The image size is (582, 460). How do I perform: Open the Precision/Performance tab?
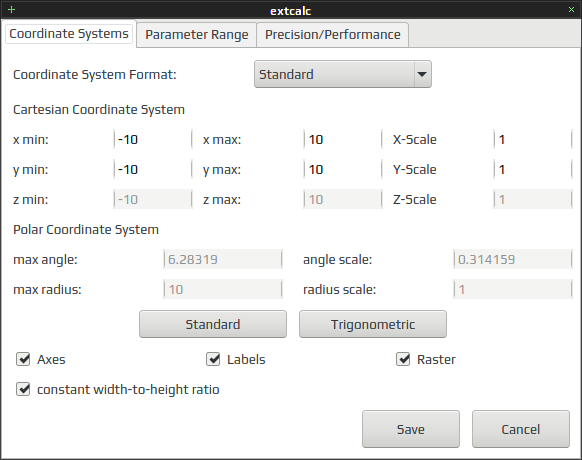(x=333, y=35)
